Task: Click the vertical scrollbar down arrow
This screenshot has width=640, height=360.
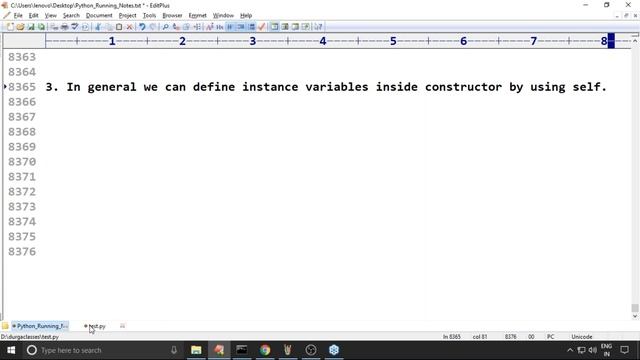Action: point(635,316)
